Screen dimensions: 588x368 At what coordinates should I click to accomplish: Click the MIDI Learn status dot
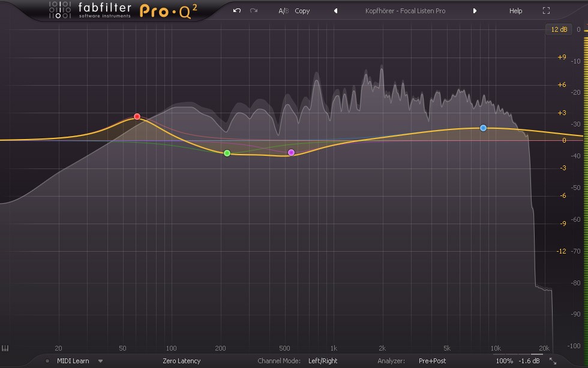click(47, 361)
